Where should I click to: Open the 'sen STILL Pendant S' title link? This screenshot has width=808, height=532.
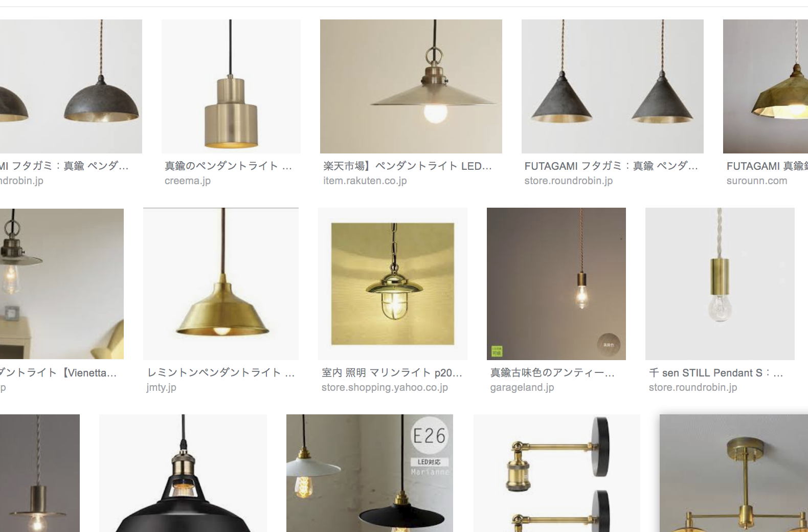(x=715, y=373)
